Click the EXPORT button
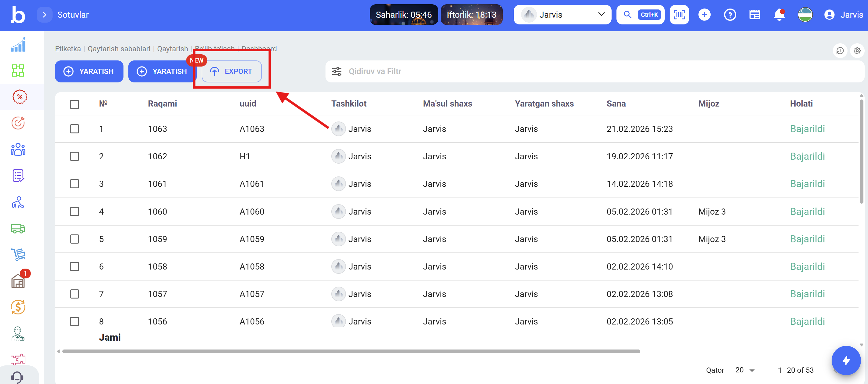The height and width of the screenshot is (384, 868). pyautogui.click(x=231, y=71)
